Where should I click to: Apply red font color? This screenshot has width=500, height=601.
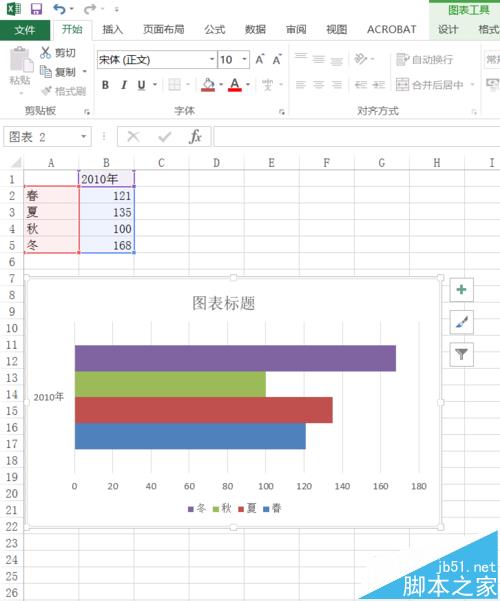point(235,85)
